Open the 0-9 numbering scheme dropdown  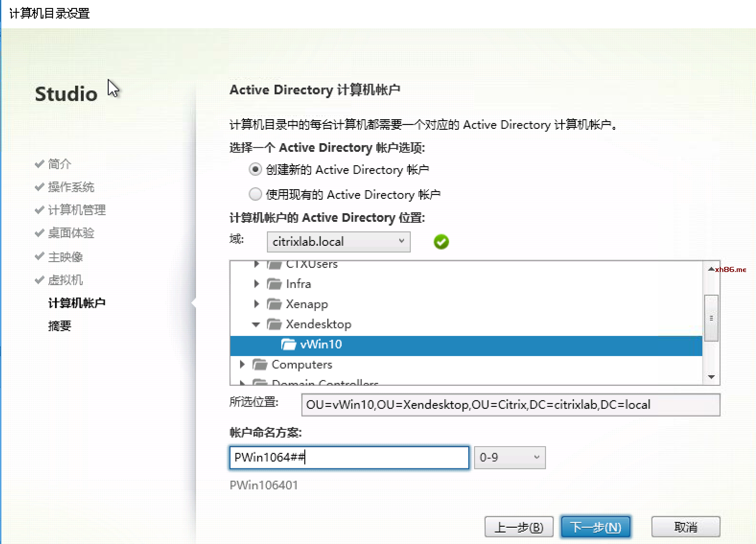point(509,457)
